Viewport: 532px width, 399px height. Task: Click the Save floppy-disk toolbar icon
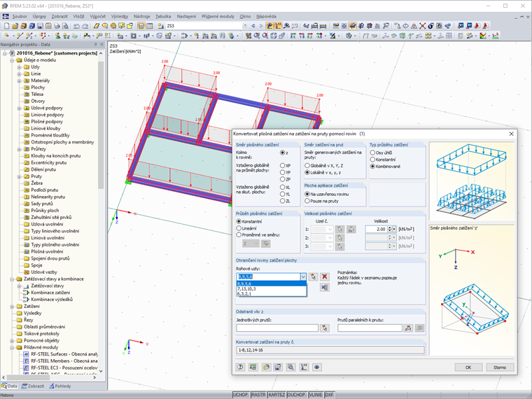pos(40,26)
